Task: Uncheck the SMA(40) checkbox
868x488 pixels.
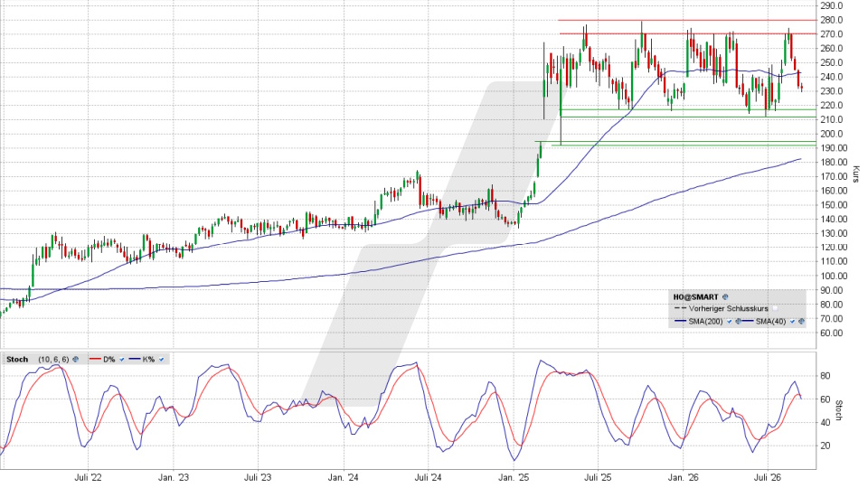Action: coord(792,322)
